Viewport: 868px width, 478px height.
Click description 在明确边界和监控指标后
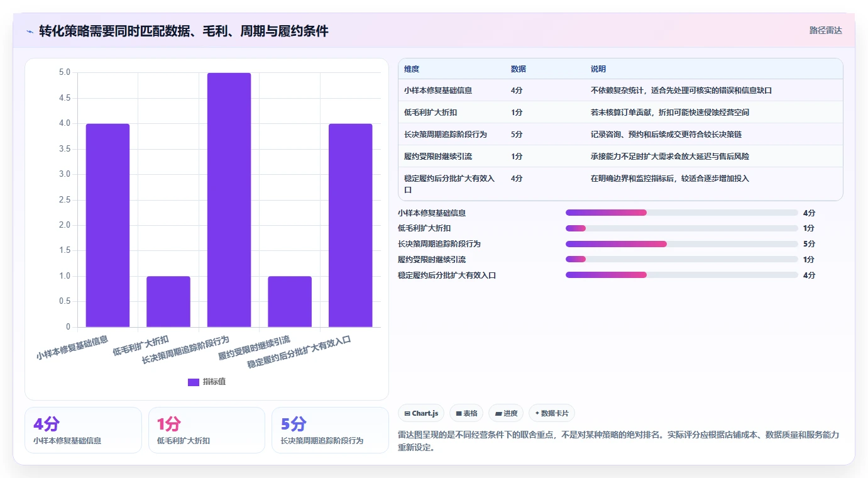[x=670, y=179]
